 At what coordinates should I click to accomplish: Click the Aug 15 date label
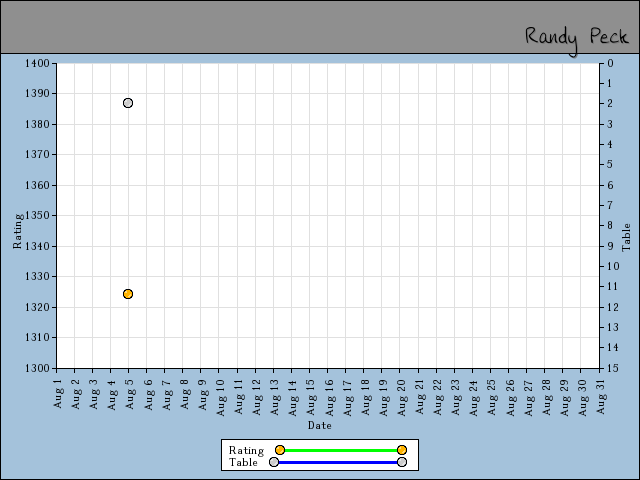point(311,398)
